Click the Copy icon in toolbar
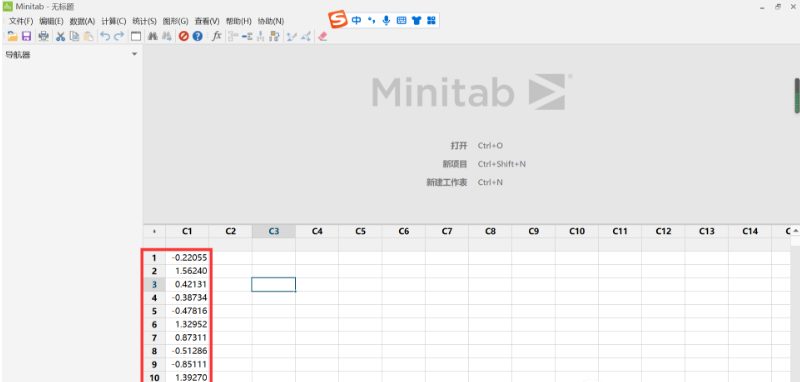The image size is (800, 382). (74, 36)
